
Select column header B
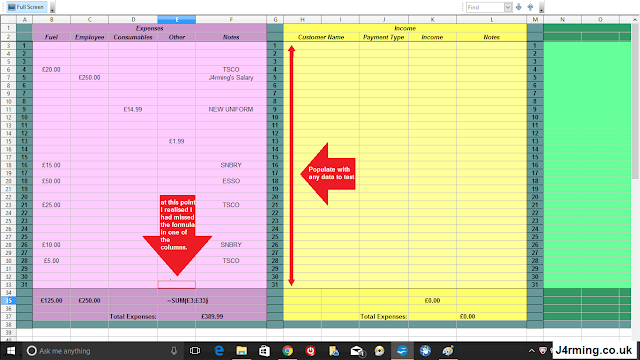(x=51, y=20)
